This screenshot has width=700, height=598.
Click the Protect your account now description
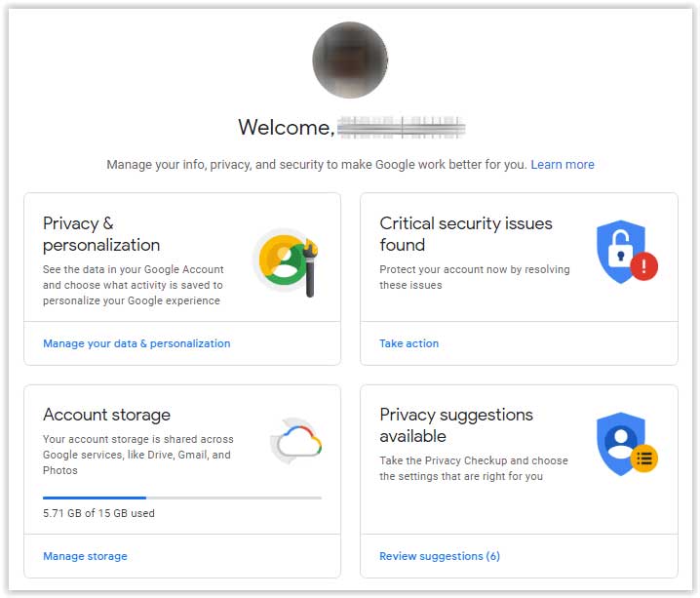[x=475, y=277]
